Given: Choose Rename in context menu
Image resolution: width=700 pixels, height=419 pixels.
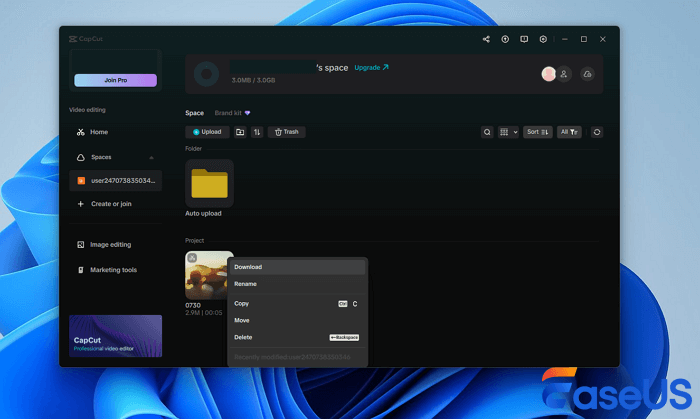Looking at the screenshot, I should coord(297,284).
